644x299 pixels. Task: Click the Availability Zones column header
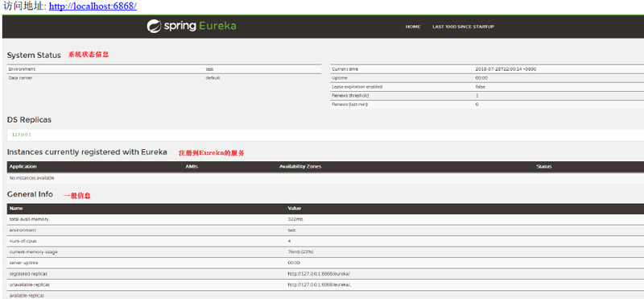click(x=300, y=167)
